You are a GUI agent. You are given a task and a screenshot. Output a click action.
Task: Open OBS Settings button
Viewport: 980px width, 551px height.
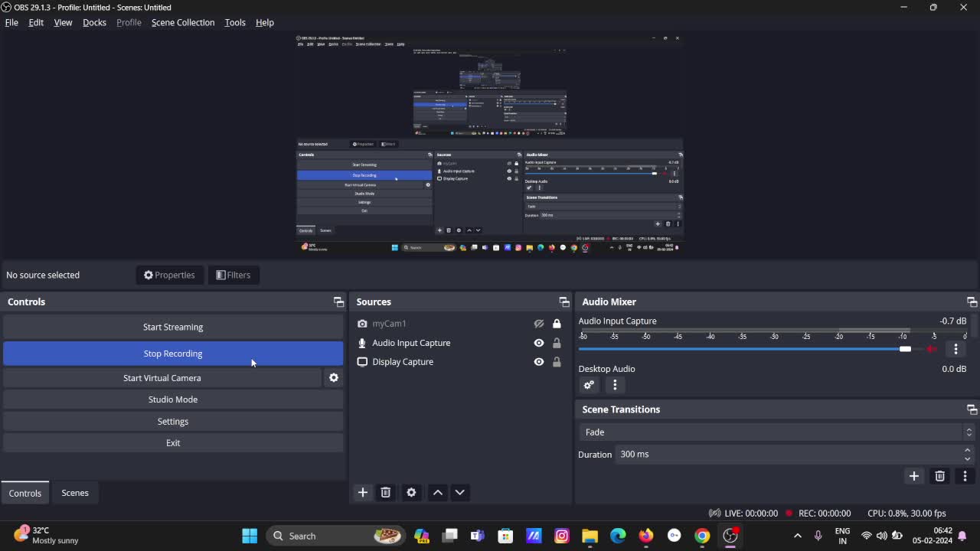(x=173, y=422)
